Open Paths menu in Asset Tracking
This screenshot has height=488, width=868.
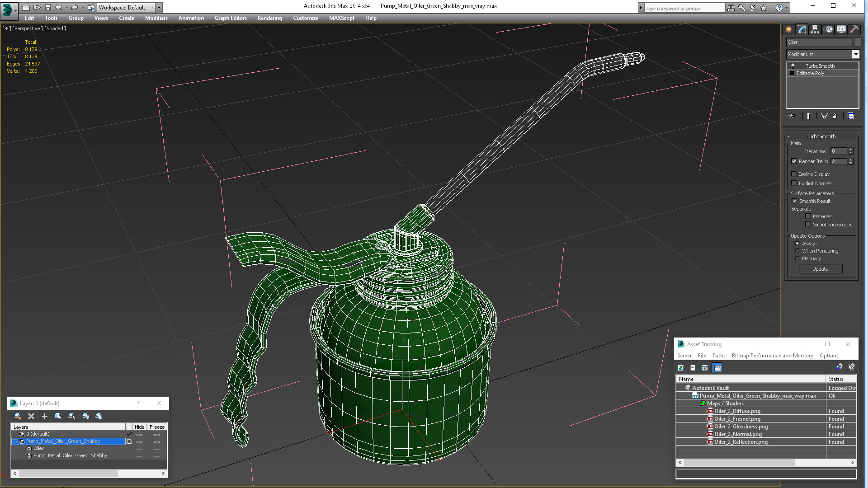tap(718, 356)
